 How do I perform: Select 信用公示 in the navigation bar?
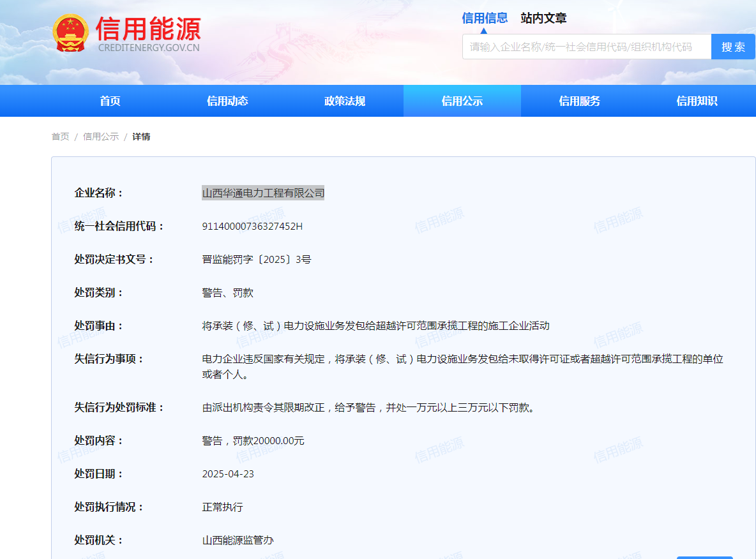(462, 101)
